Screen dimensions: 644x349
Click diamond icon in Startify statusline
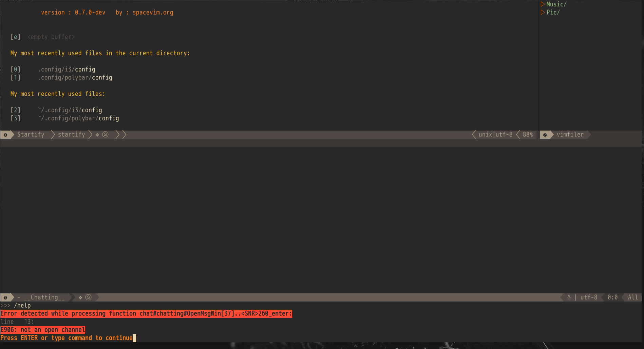97,135
